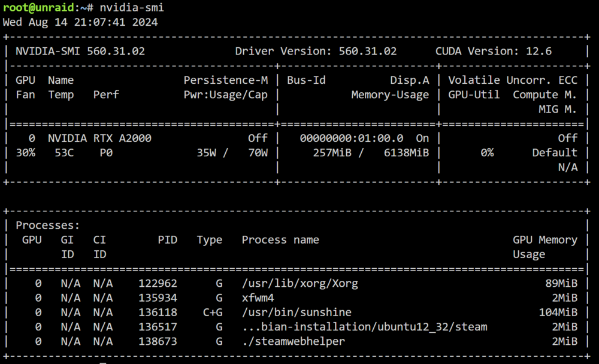Click PID 136517 in the process list

pyautogui.click(x=158, y=327)
